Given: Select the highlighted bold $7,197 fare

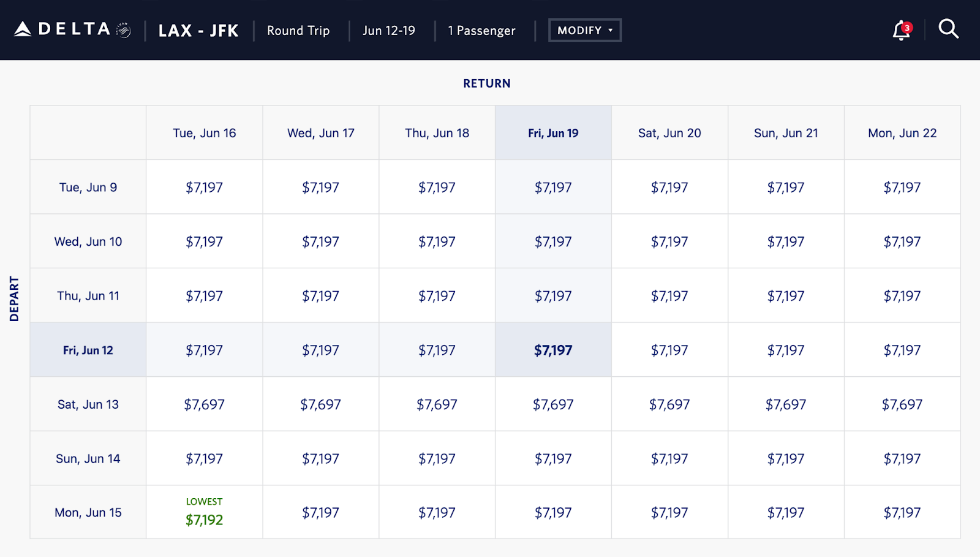Looking at the screenshot, I should click(553, 350).
